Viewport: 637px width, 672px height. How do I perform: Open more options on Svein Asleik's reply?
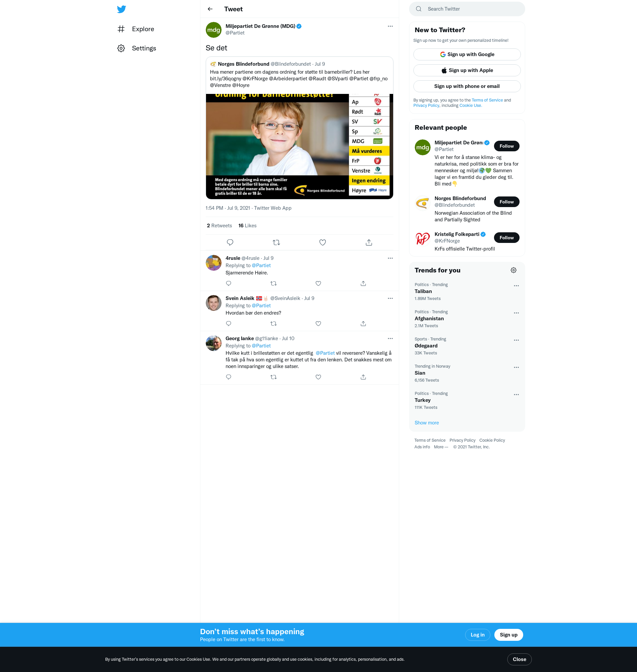pos(390,298)
